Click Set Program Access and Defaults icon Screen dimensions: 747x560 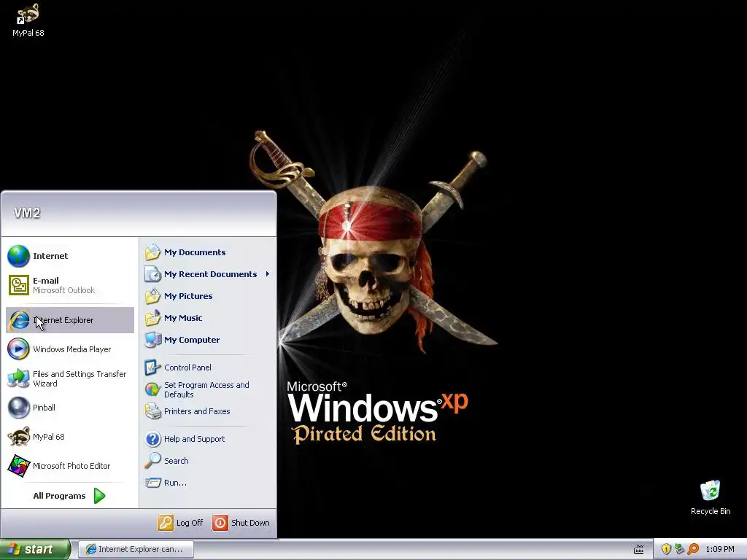153,389
